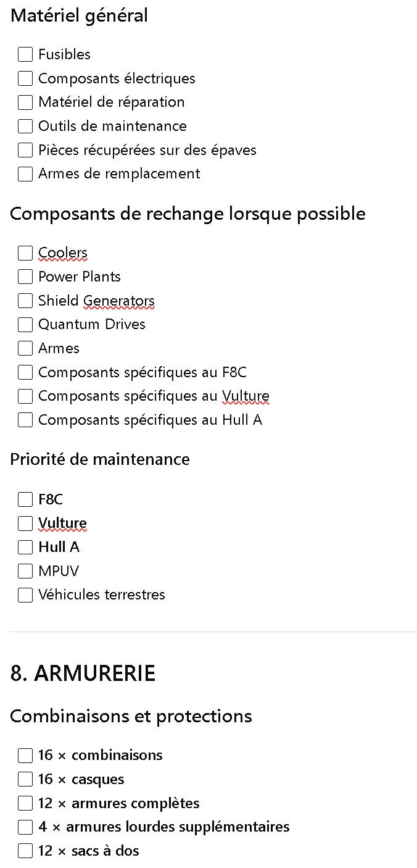Check the F8C maintenance priority box
The height and width of the screenshot is (868, 417).
click(x=25, y=499)
